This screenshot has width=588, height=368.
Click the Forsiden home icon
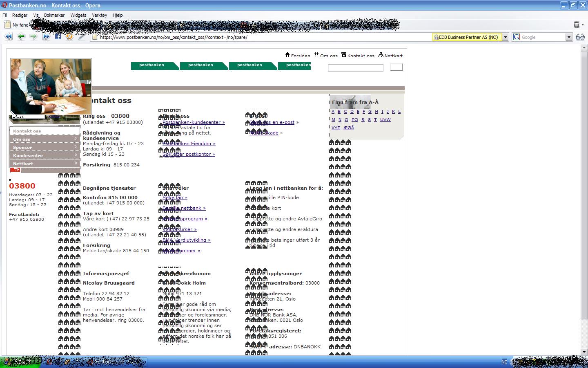click(287, 55)
